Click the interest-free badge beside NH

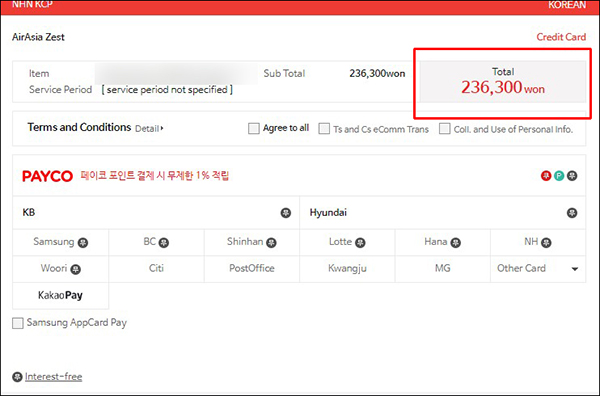pyautogui.click(x=546, y=243)
